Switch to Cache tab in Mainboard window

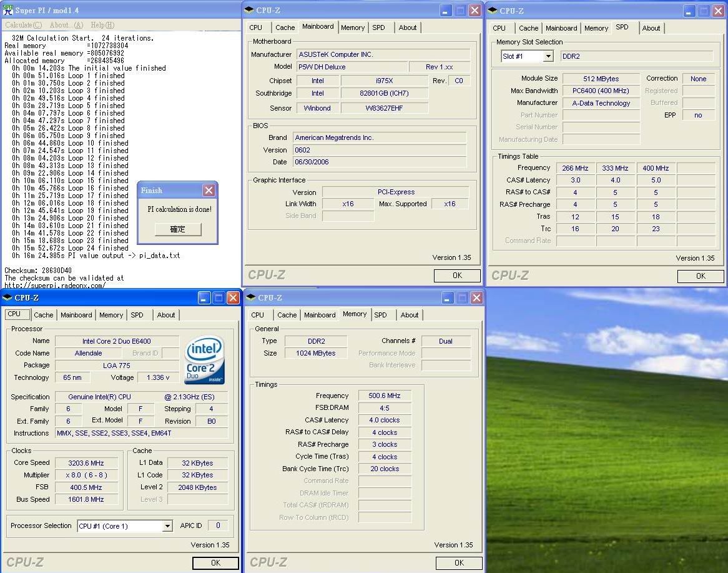tap(285, 27)
